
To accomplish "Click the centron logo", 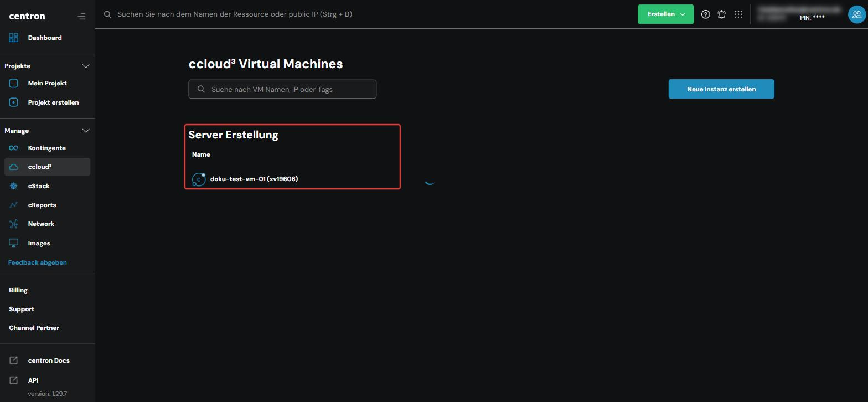I will [27, 16].
